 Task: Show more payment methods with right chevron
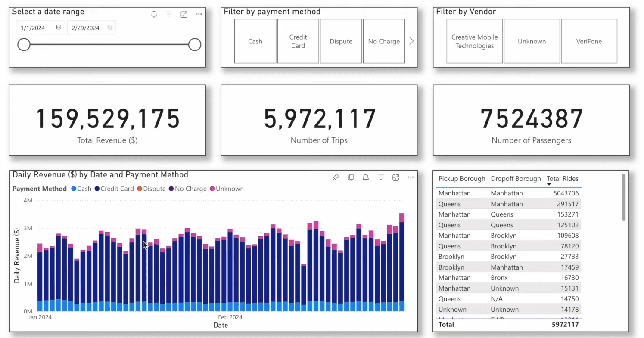pos(411,41)
